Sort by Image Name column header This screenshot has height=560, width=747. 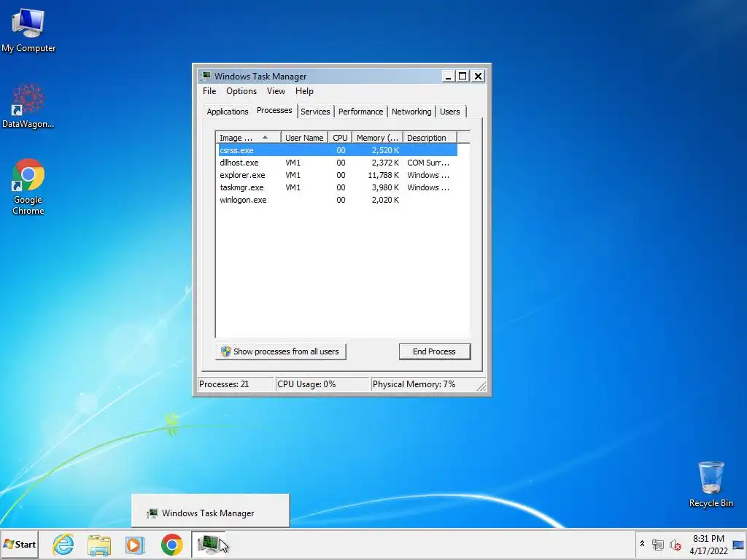tap(248, 138)
